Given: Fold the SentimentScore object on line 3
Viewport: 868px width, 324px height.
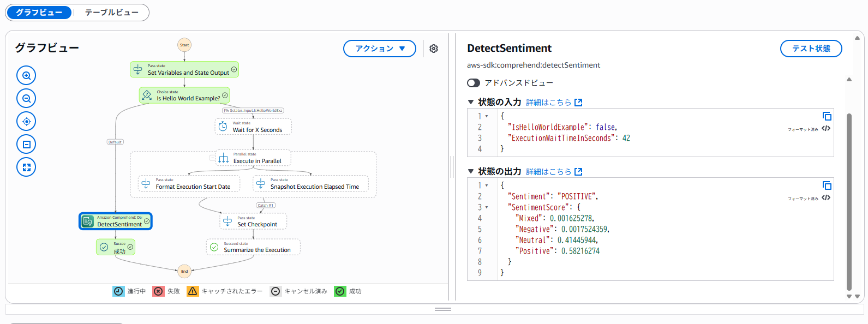Looking at the screenshot, I should tap(487, 207).
